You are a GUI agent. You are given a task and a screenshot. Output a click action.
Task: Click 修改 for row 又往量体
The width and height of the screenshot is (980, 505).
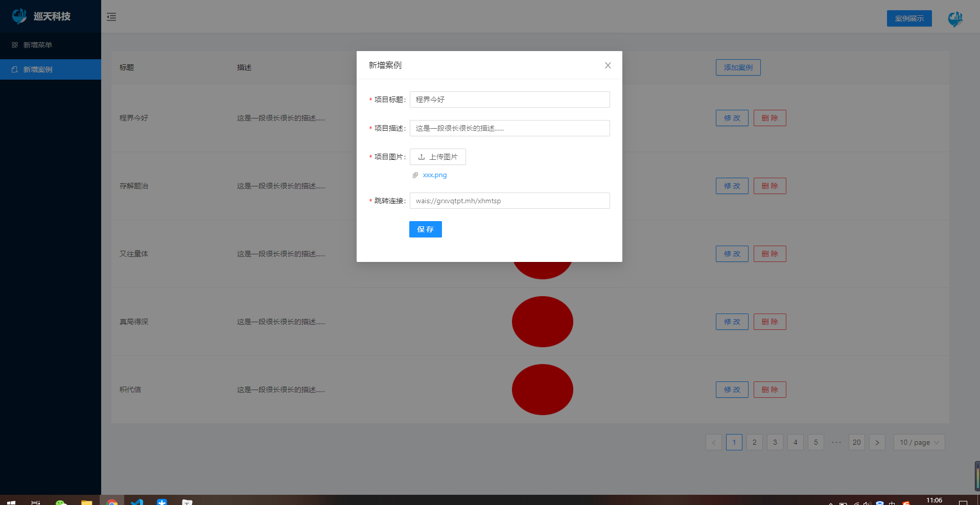point(732,254)
